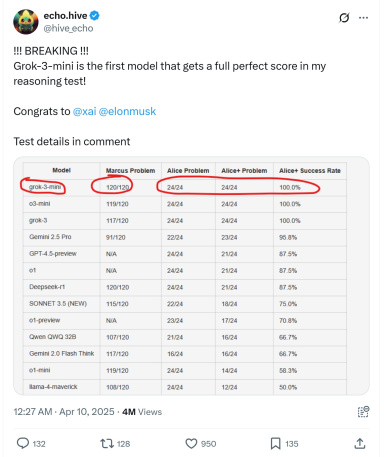Click the 12:27 AM Apr 10, 2025 timestamp
Screen dimensions: 384x457
tap(64, 412)
